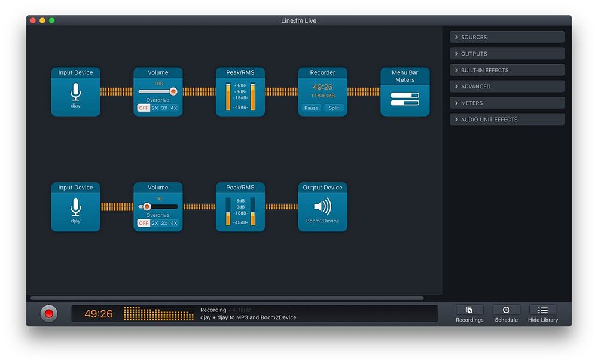Set Overdrive to 2X in bottom Volume block
This screenshot has height=364, width=598.
pyautogui.click(x=155, y=223)
